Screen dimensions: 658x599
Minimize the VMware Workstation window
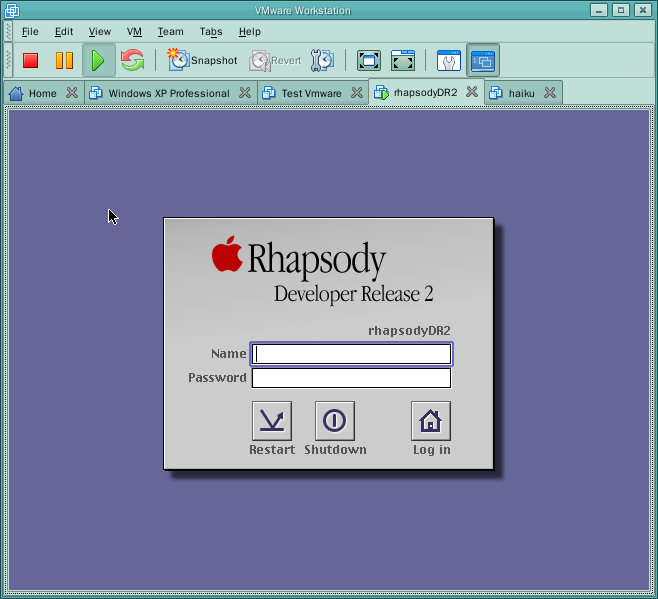point(599,10)
